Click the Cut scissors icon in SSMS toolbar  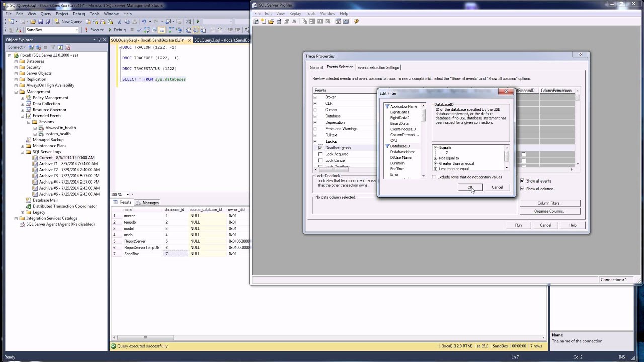119,22
